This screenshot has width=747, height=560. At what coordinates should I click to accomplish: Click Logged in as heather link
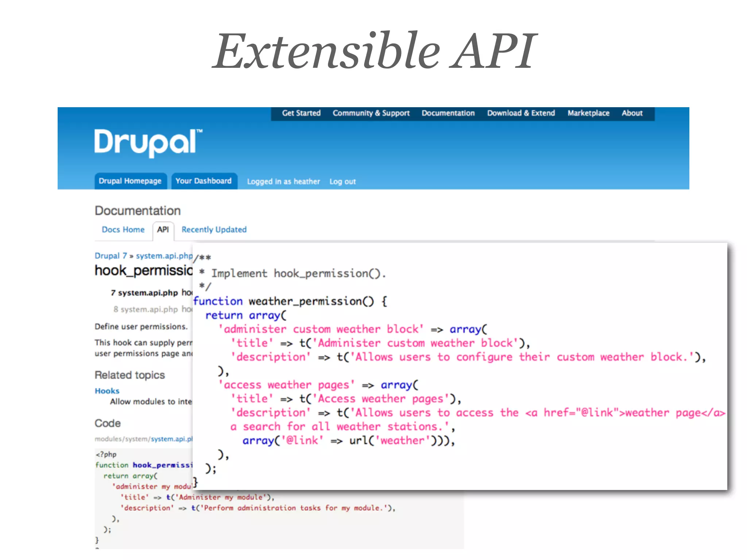coord(283,182)
